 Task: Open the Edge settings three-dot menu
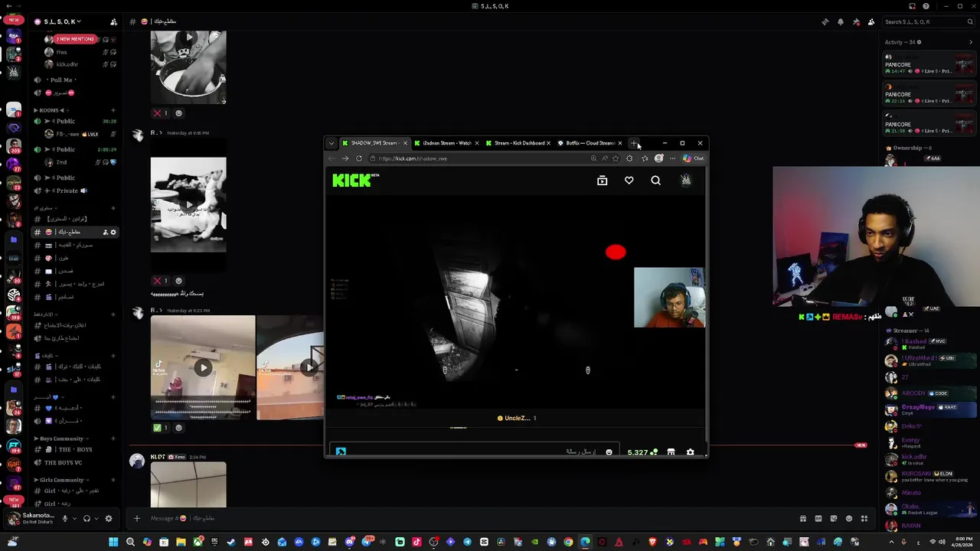pyautogui.click(x=672, y=158)
